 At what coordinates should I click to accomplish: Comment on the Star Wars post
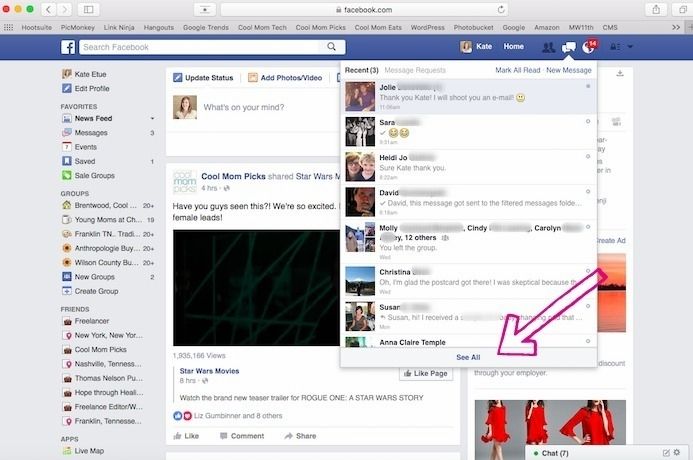point(242,436)
